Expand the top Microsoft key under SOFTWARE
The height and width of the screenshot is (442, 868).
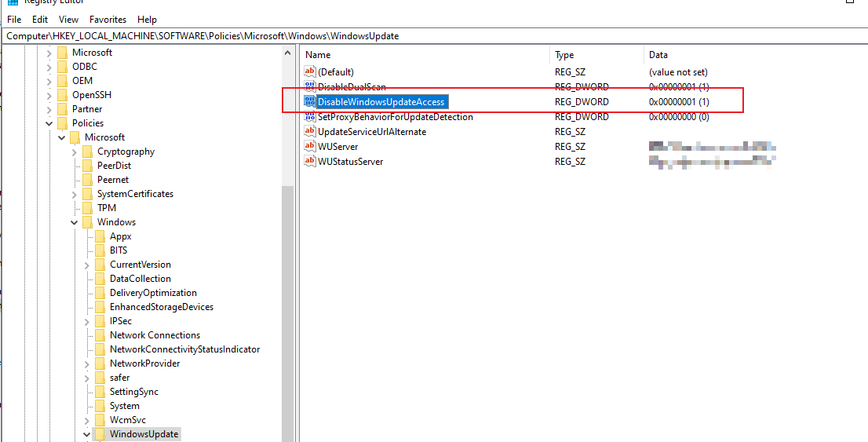[49, 53]
